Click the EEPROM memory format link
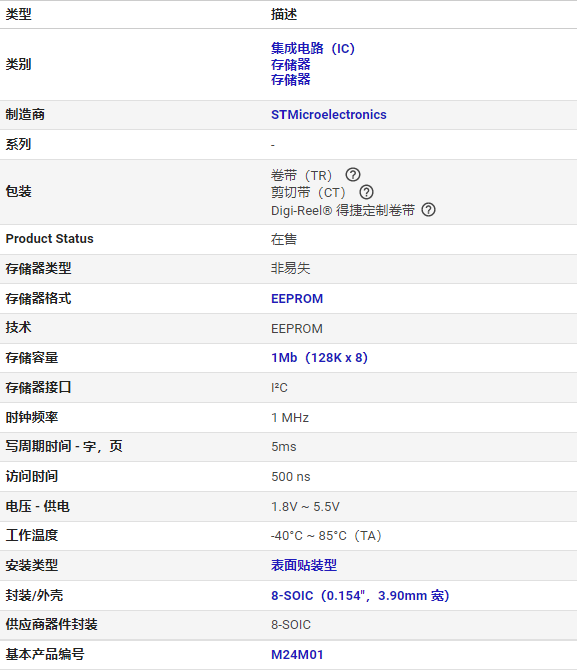Viewport: 577px width, 671px height. [297, 299]
